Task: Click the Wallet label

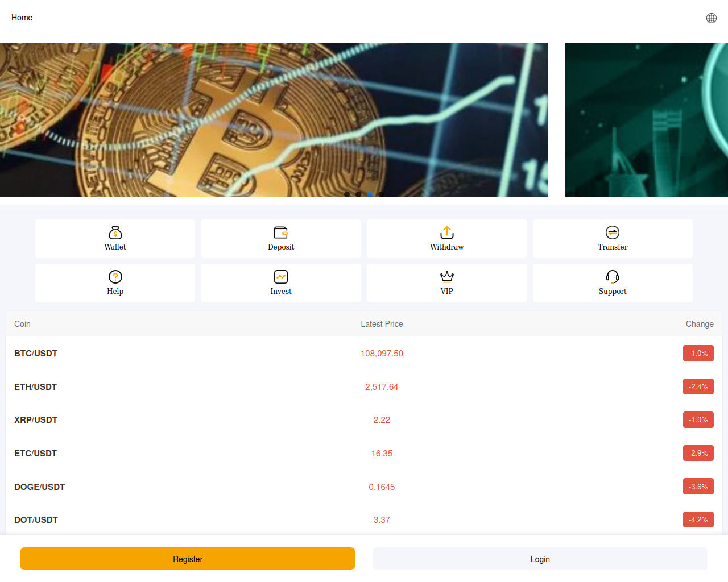Action: (x=115, y=247)
